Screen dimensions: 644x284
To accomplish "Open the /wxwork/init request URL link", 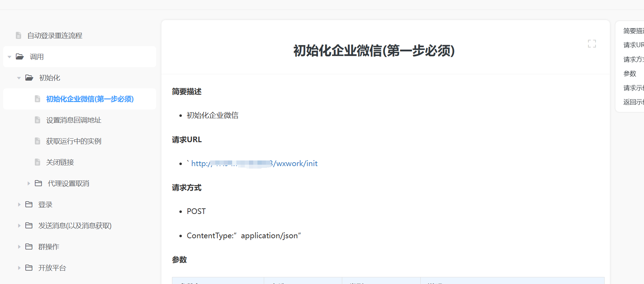I will 254,163.
